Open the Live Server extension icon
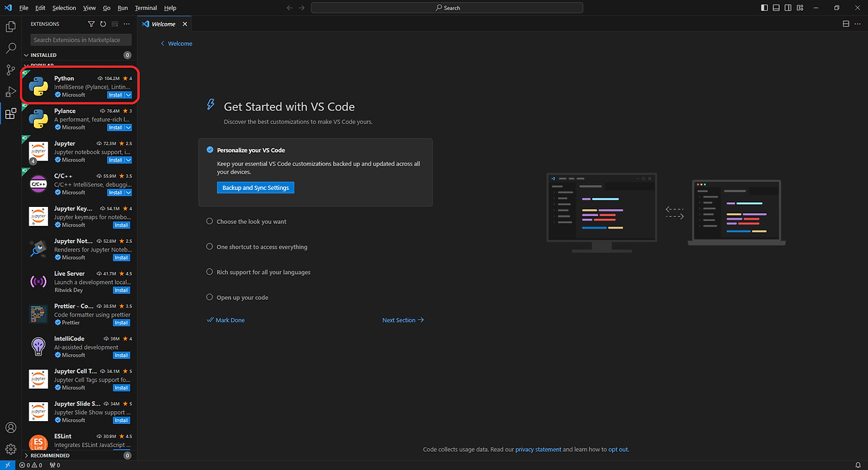Screen dimensions: 868x470 coord(39,281)
